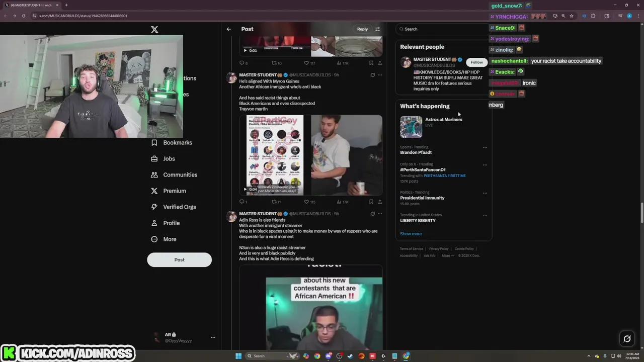Image resolution: width=644 pixels, height=362 pixels.
Task: Open MASTER STUDENT avatar in Relevant people
Action: pos(406,62)
